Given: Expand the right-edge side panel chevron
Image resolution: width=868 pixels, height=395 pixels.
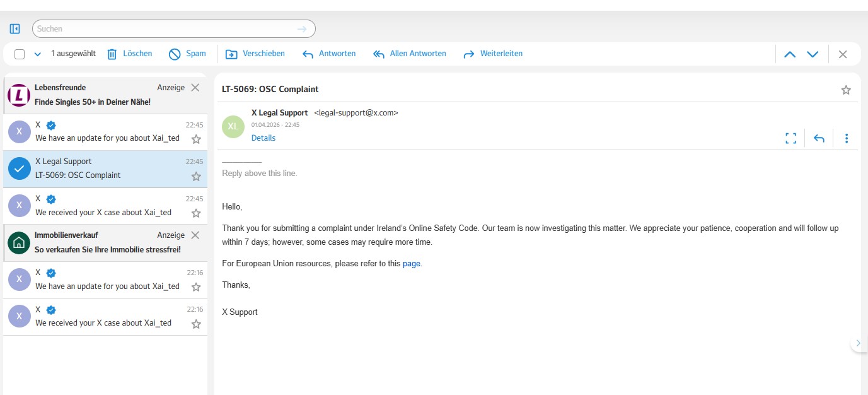Looking at the screenshot, I should (859, 343).
